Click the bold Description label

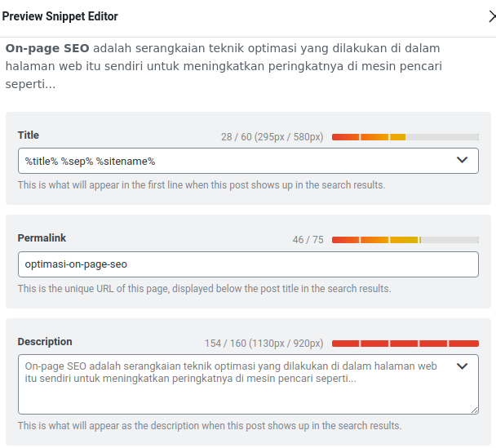click(x=45, y=342)
